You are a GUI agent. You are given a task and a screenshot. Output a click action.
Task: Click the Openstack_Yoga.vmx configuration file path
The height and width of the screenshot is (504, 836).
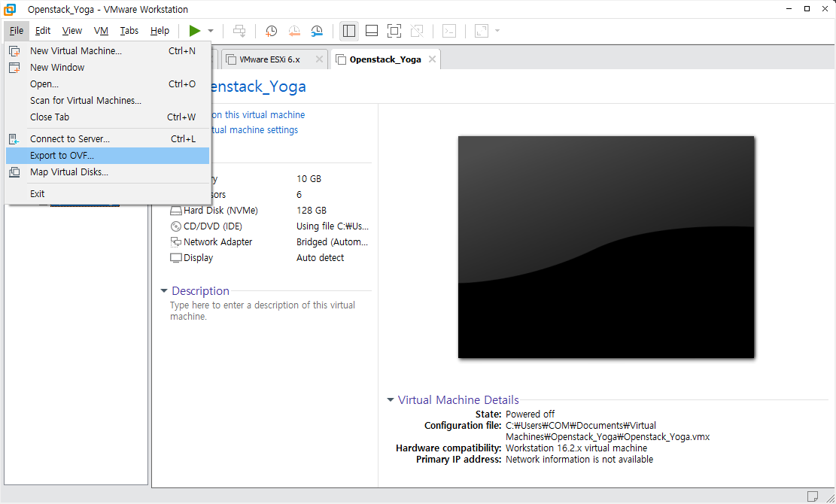608,431
